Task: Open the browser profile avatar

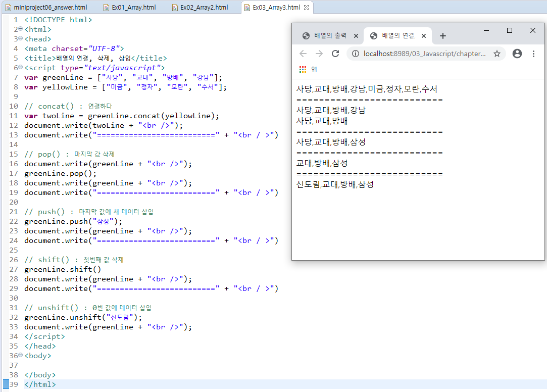Action: 517,54
